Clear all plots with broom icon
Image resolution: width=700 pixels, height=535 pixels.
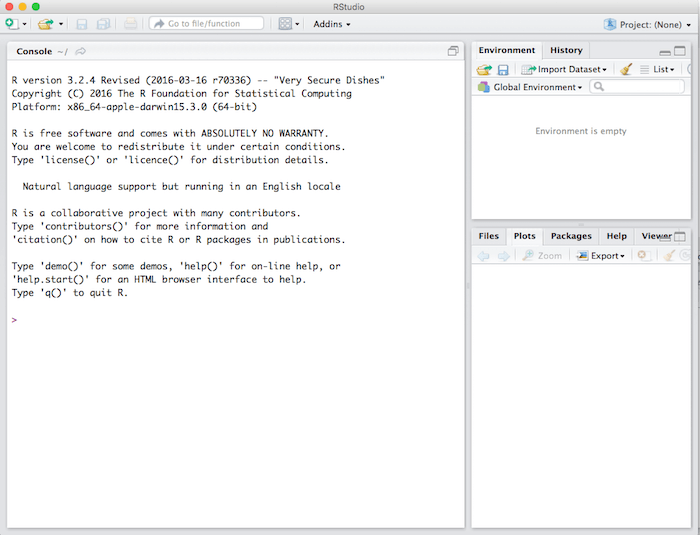tap(669, 255)
